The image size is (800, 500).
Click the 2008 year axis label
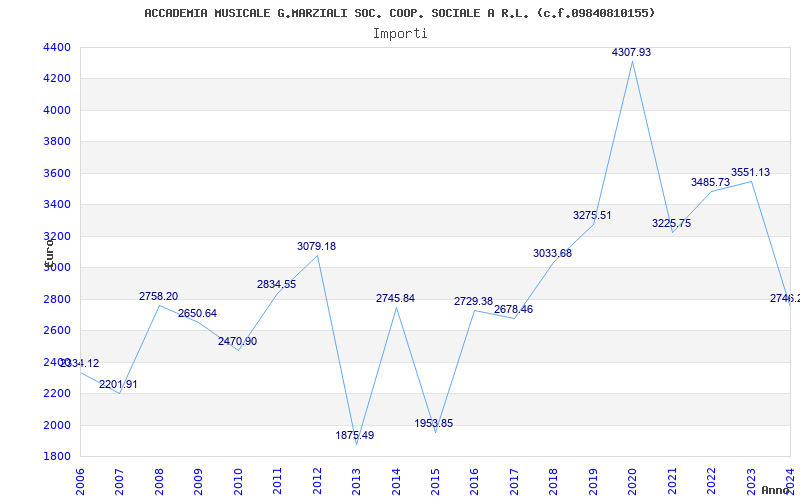pos(159,482)
